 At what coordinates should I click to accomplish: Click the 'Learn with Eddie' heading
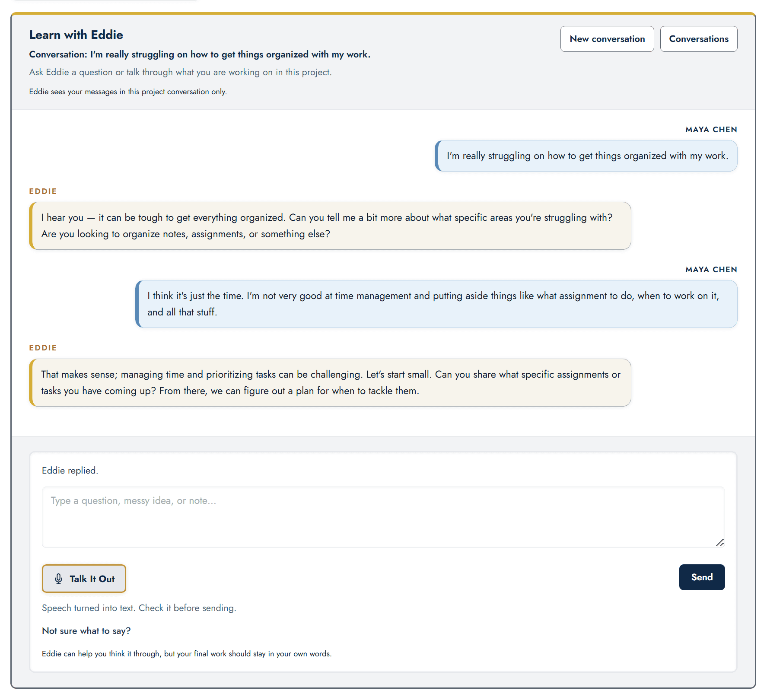click(76, 35)
